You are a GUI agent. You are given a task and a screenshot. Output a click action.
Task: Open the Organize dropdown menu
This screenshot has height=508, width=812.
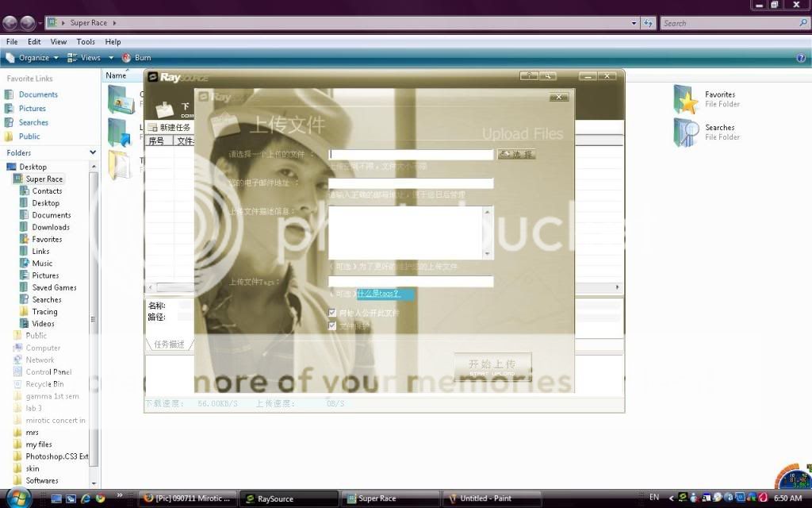click(33, 58)
